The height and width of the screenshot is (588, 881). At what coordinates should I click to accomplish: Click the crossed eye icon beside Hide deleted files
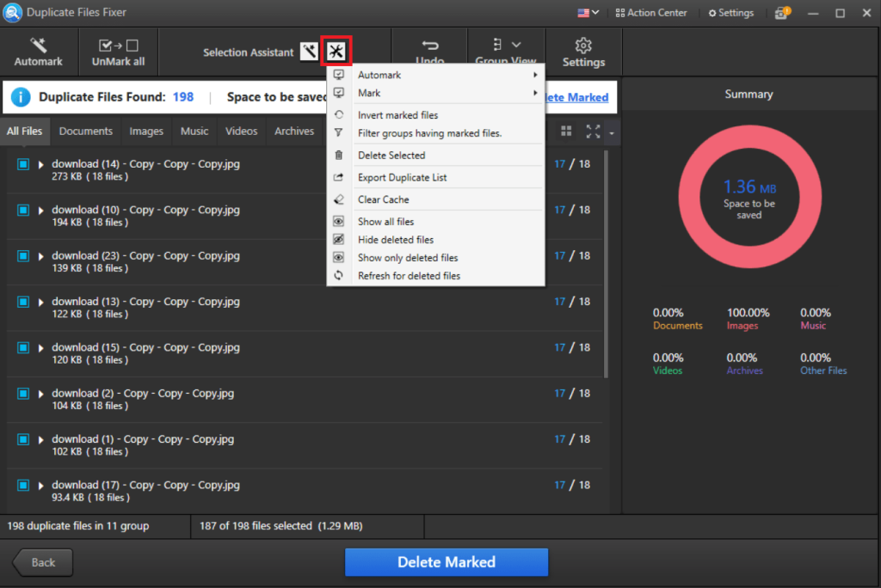tap(339, 239)
